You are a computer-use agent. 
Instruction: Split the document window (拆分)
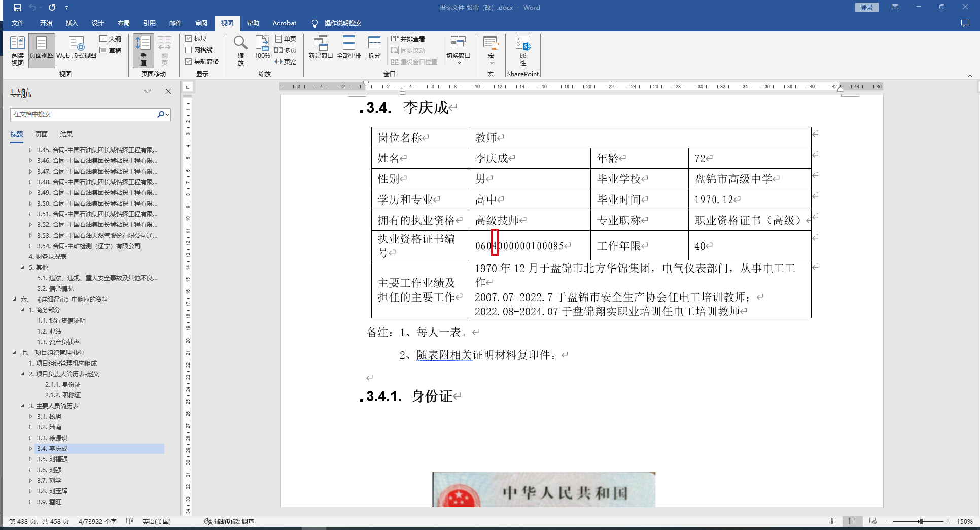374,48
